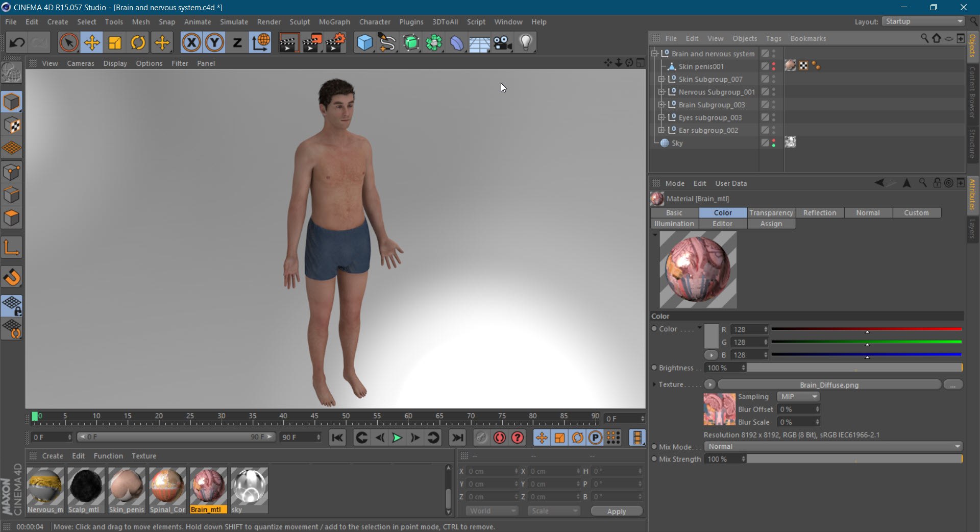The image size is (980, 532).
Task: Open the World coordinate dropdown
Action: 492,511
